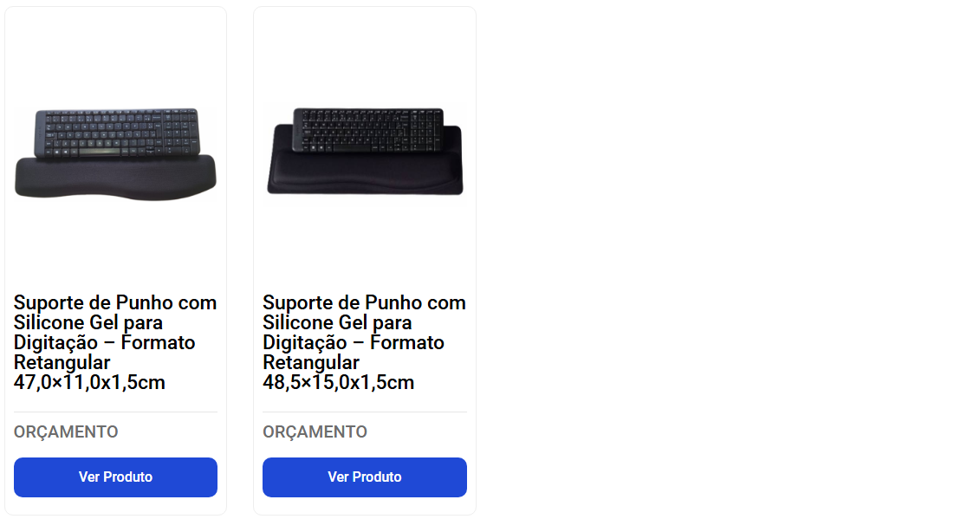Open the product photo with wide rectangular pad
This screenshot has width=980, height=519.
click(365, 152)
